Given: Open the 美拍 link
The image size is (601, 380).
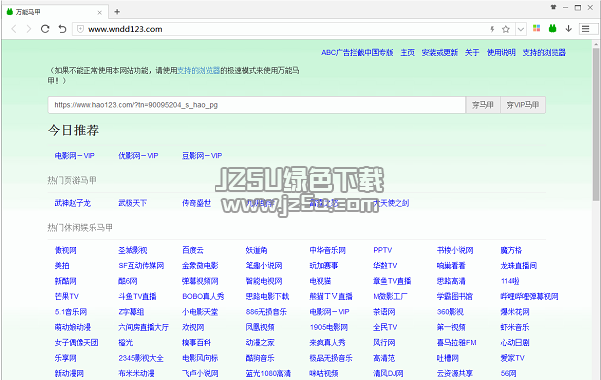Looking at the screenshot, I should [x=62, y=266].
